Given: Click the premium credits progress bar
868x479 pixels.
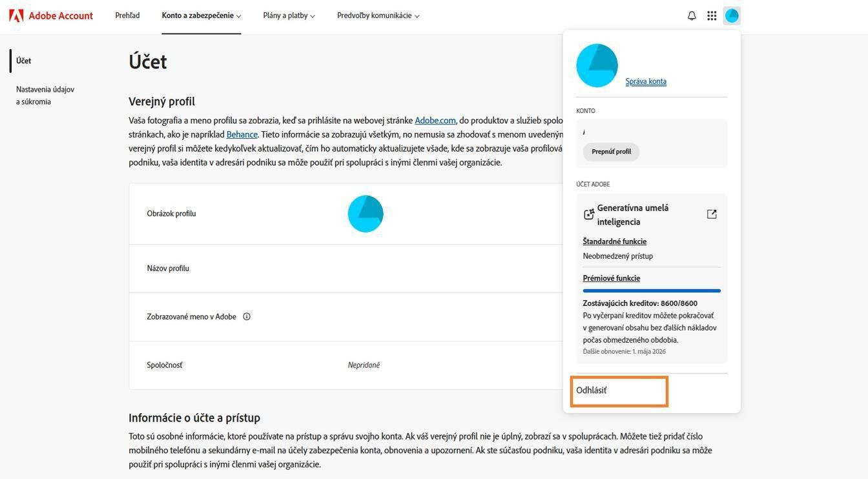Looking at the screenshot, I should (x=652, y=291).
